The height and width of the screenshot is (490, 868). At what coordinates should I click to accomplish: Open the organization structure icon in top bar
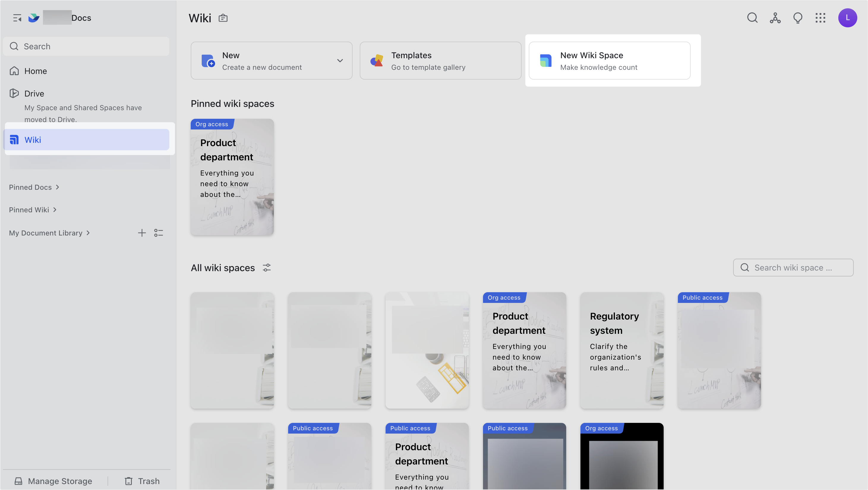[775, 18]
